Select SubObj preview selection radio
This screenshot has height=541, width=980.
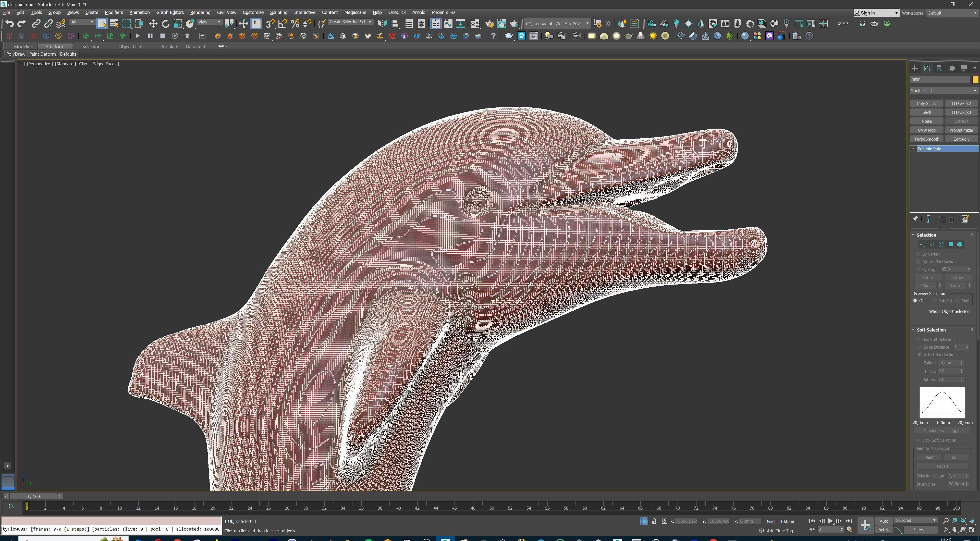(x=934, y=301)
